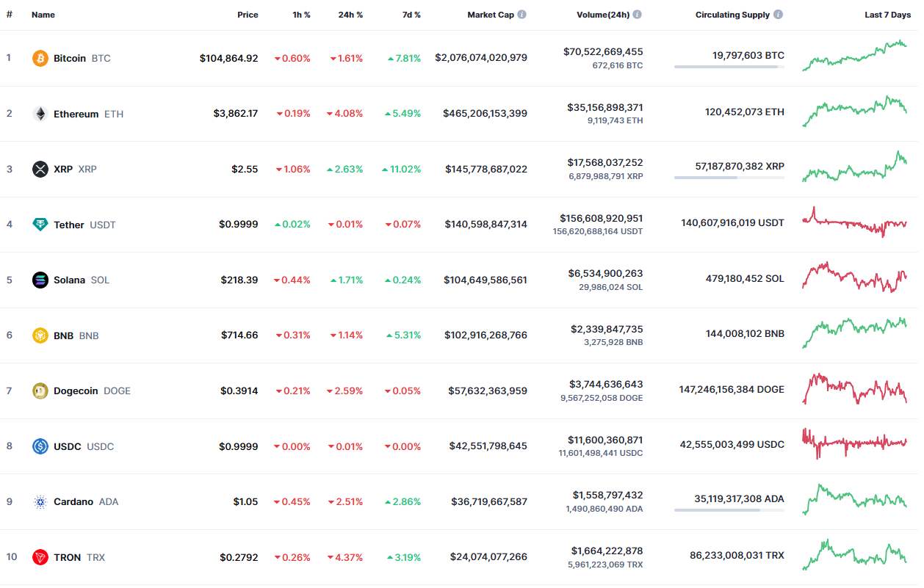Open Bitcoin 7-day sparkline chart
Screen dimensions: 924x588
coord(855,56)
